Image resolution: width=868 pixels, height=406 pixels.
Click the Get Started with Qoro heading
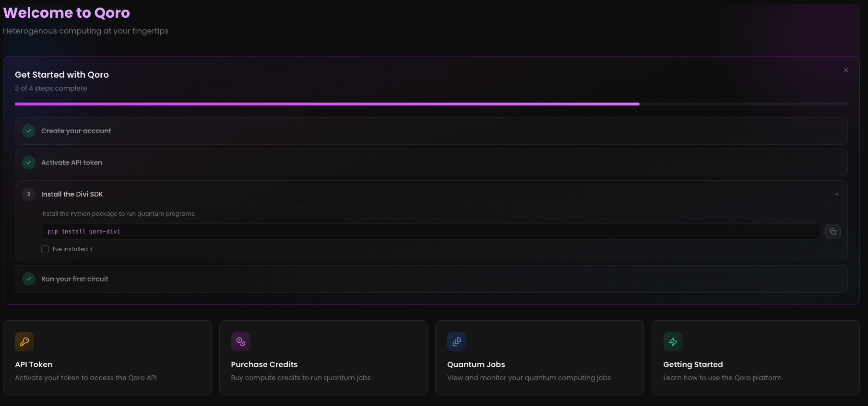[62, 75]
